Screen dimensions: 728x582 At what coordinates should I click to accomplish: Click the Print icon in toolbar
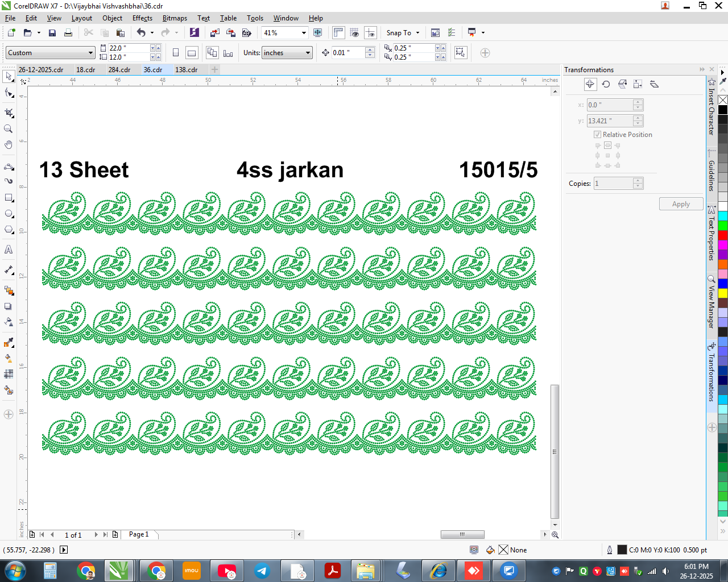[68, 33]
